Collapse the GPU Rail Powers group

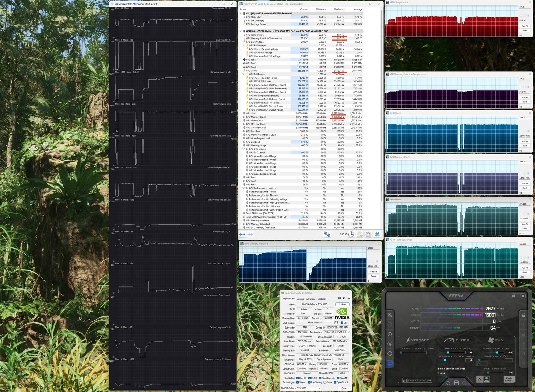coord(244,74)
